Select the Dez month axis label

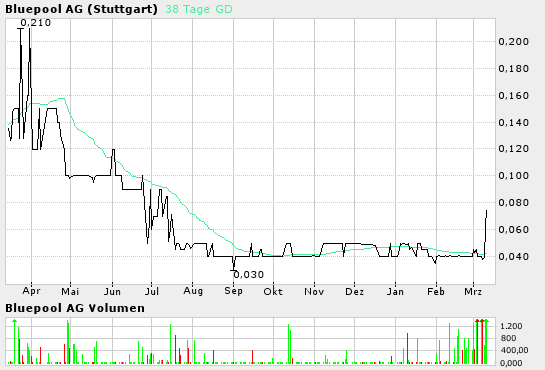coord(355,291)
